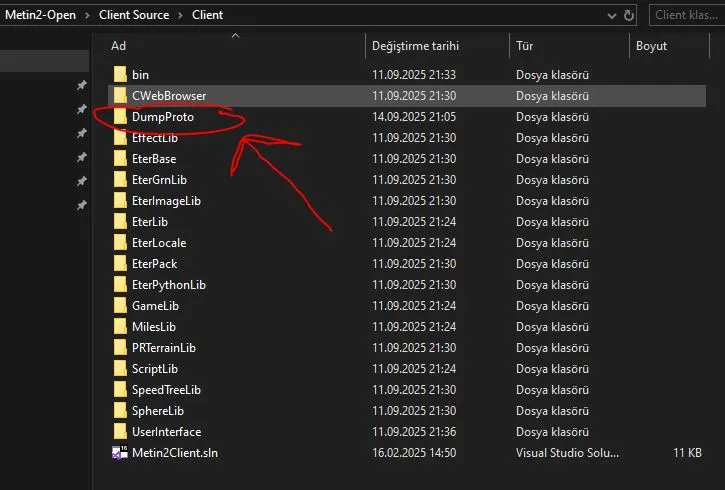Click the bin folder icon
Image resolution: width=725 pixels, height=490 pixels.
pyautogui.click(x=120, y=74)
